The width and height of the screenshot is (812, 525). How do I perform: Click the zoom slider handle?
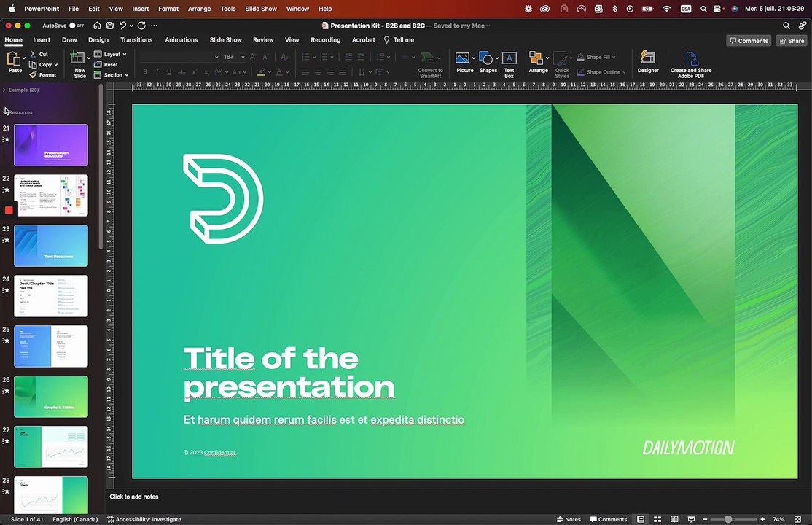coord(728,519)
